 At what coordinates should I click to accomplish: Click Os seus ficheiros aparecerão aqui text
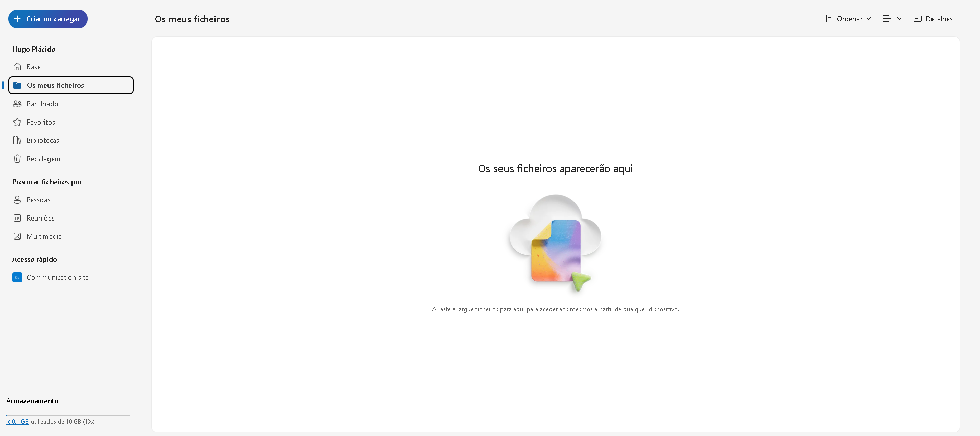tap(555, 168)
